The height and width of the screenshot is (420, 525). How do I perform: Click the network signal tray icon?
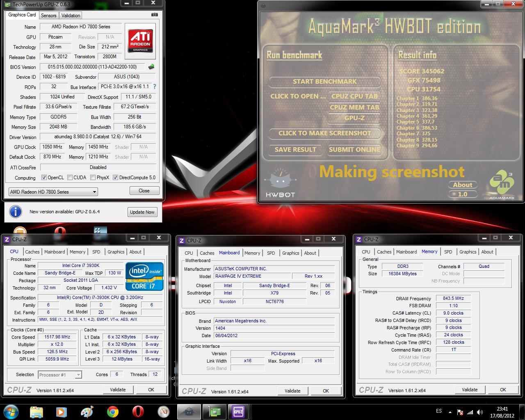470,412
